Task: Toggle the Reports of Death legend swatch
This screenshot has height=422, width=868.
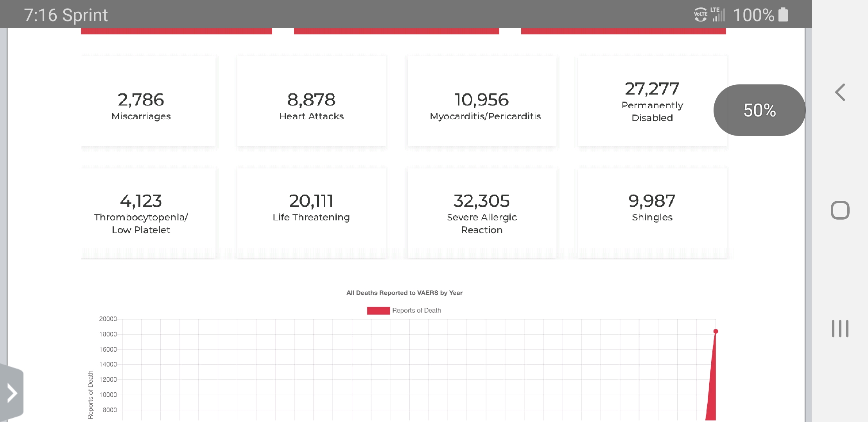Action: point(378,311)
